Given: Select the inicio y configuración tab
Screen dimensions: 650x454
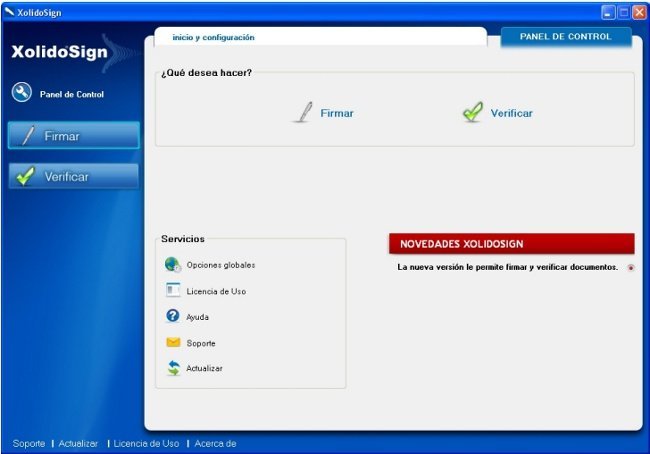Looking at the screenshot, I should coord(320,37).
